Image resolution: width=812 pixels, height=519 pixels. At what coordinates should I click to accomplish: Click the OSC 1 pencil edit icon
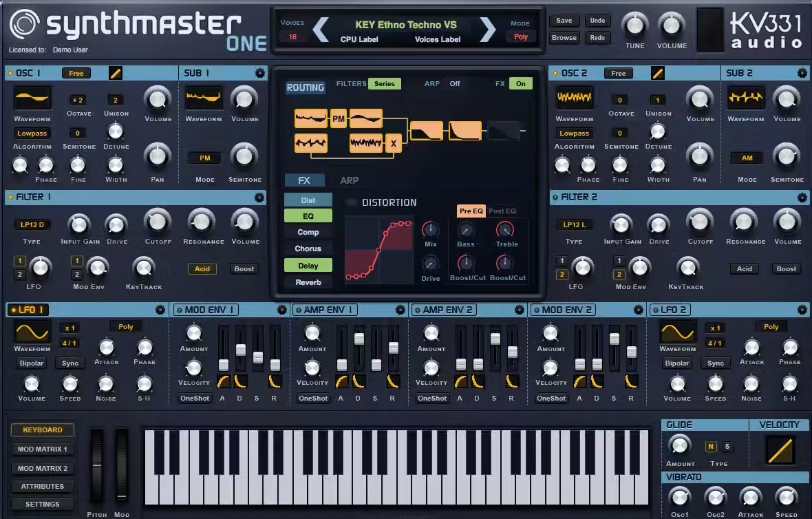[x=116, y=73]
